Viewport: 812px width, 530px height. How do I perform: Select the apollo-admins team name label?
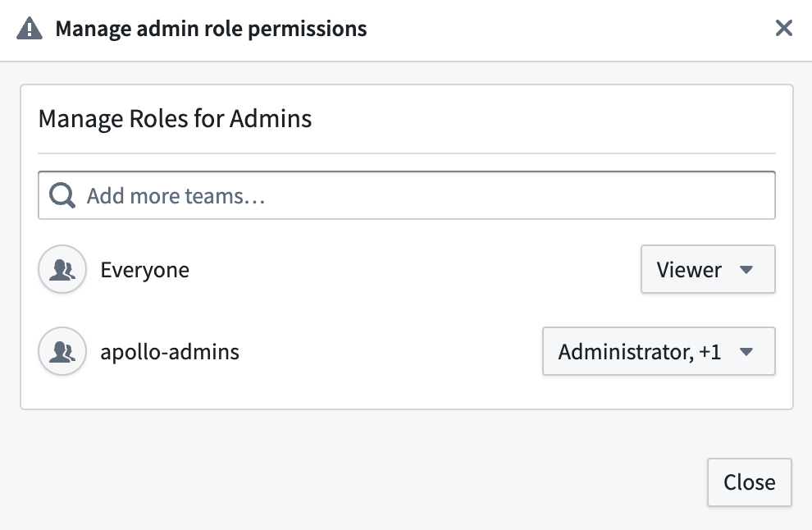(170, 352)
